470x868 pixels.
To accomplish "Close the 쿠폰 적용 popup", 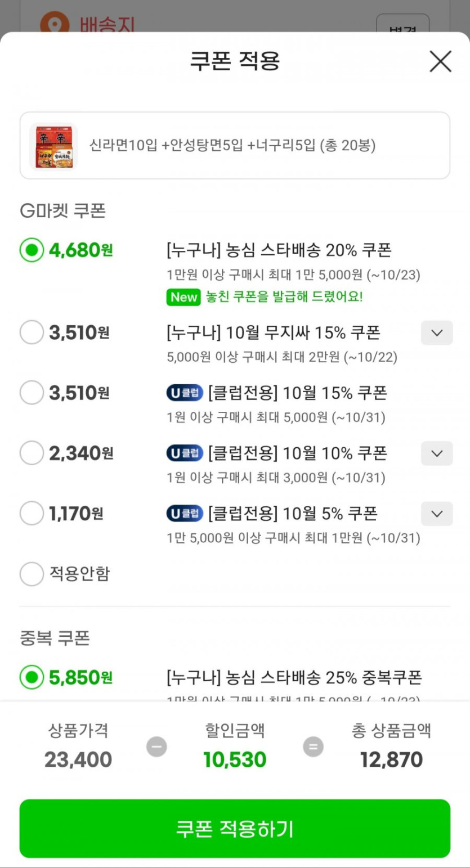I will point(440,61).
